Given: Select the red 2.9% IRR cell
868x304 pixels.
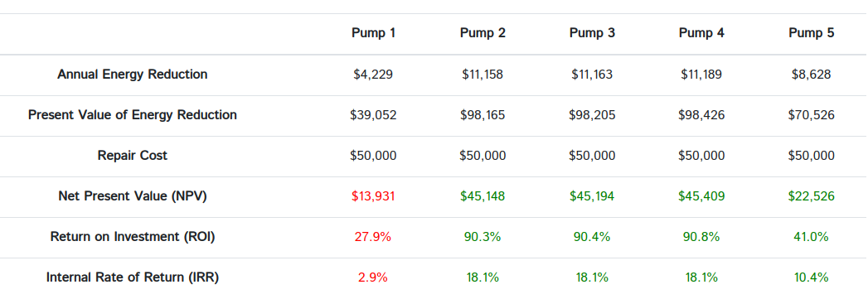Looking at the screenshot, I should [x=373, y=277].
